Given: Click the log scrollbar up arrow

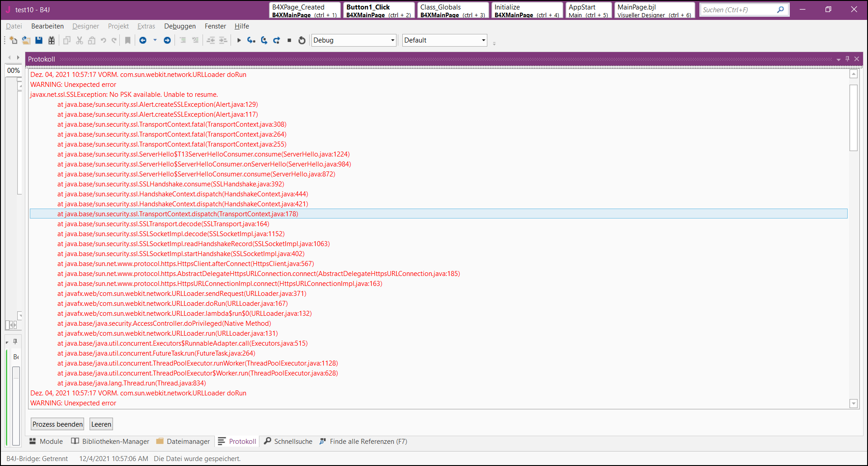Looking at the screenshot, I should pyautogui.click(x=854, y=74).
